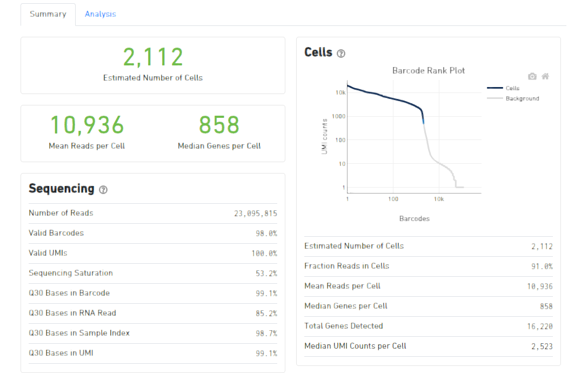Screen dimensions: 588x373
Task: Select the Summary tab
Action: (x=48, y=14)
